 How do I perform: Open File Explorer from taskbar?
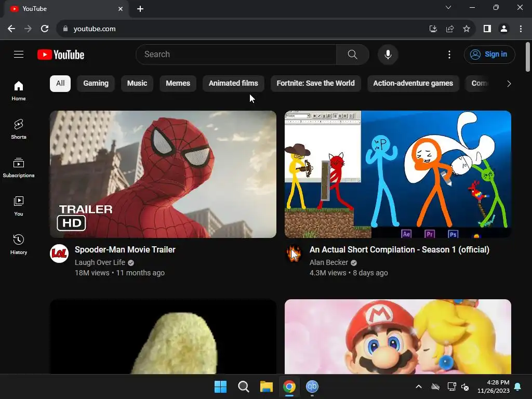click(x=267, y=387)
